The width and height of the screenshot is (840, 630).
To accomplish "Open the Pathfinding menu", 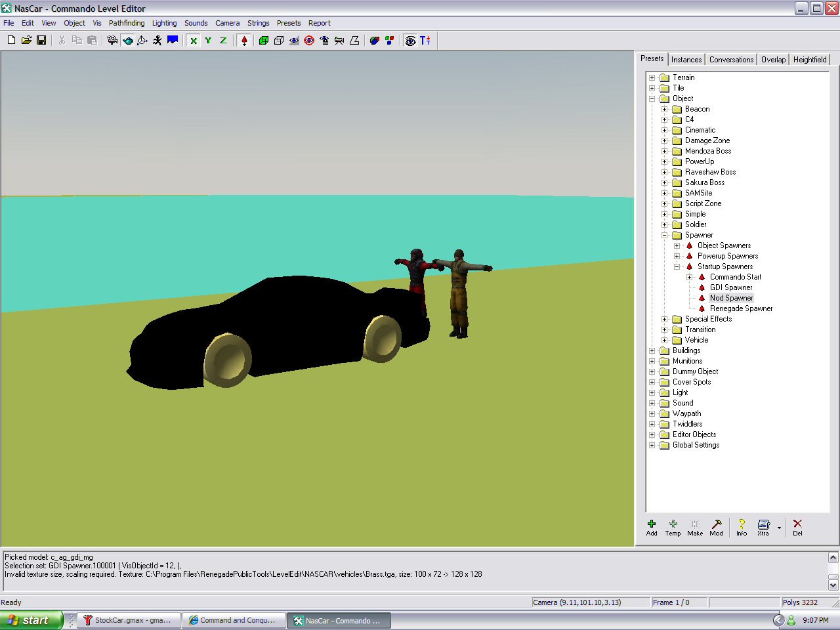I will pos(126,23).
